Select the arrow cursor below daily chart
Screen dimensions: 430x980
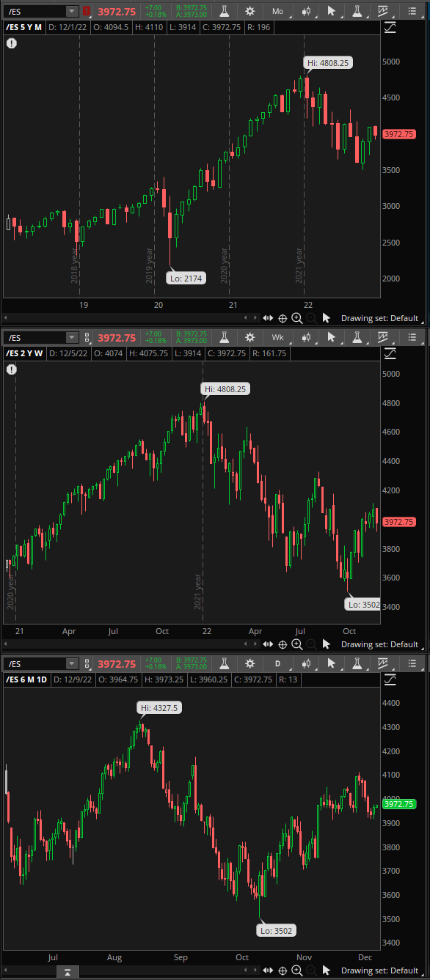click(327, 970)
